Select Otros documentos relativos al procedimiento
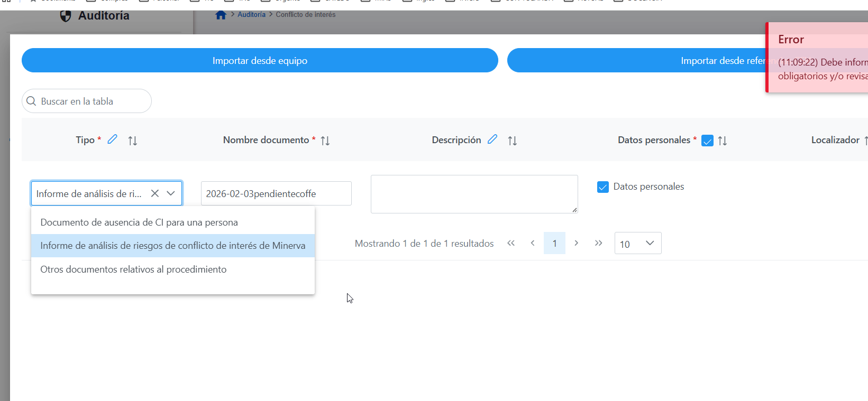The width and height of the screenshot is (868, 401). pyautogui.click(x=173, y=269)
